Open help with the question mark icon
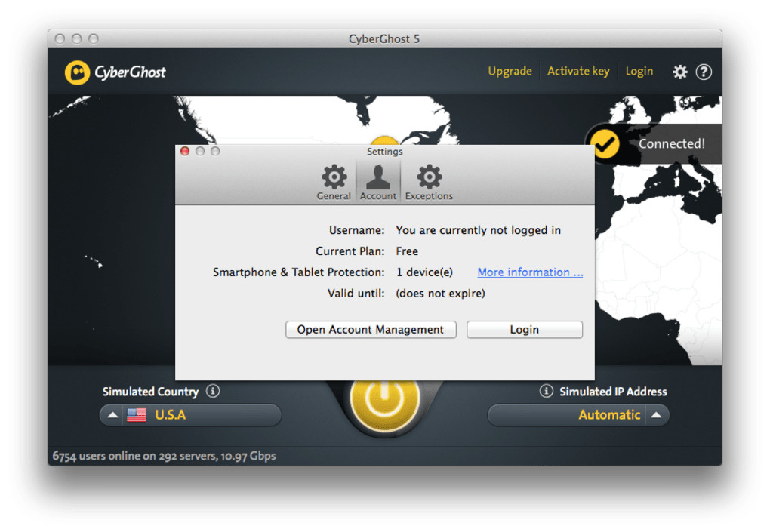 tap(704, 72)
